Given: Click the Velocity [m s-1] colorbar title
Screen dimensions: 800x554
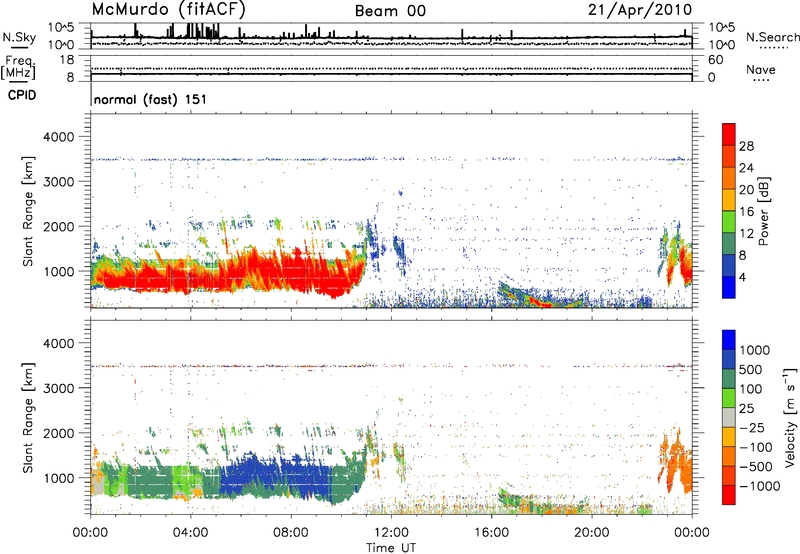Looking at the screenshot, I should click(790, 417).
